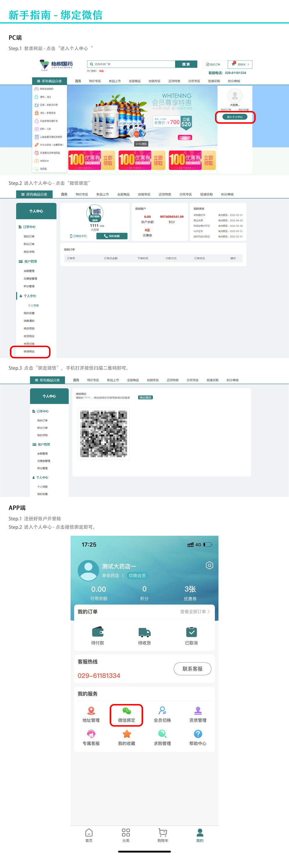Click the 怡悦国药 site logo
The height and width of the screenshot is (868, 289).
(56, 65)
